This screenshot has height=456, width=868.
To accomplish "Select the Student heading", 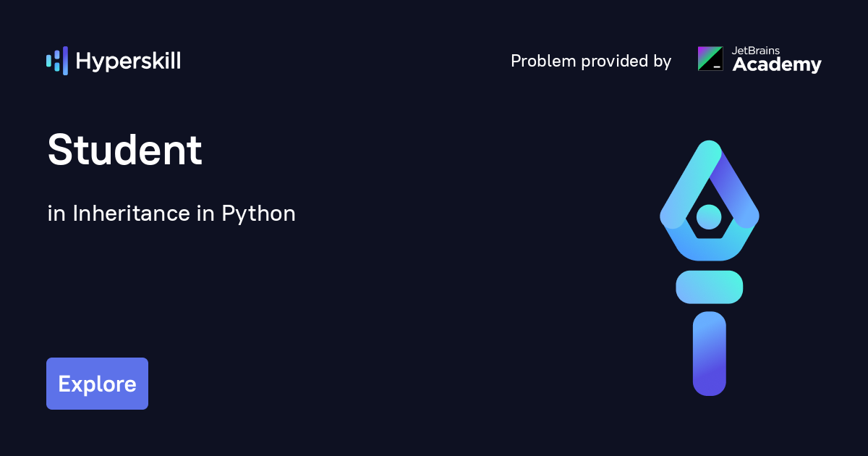I will [124, 151].
